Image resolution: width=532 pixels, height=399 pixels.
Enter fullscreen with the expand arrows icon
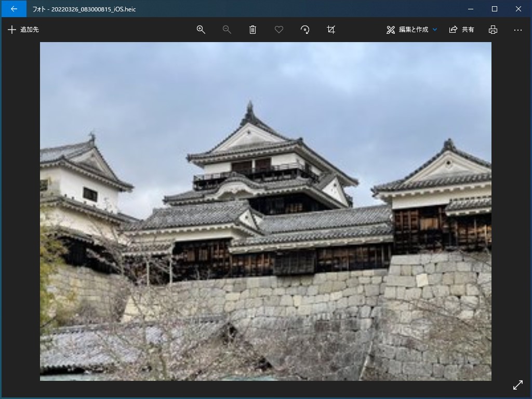(x=518, y=385)
